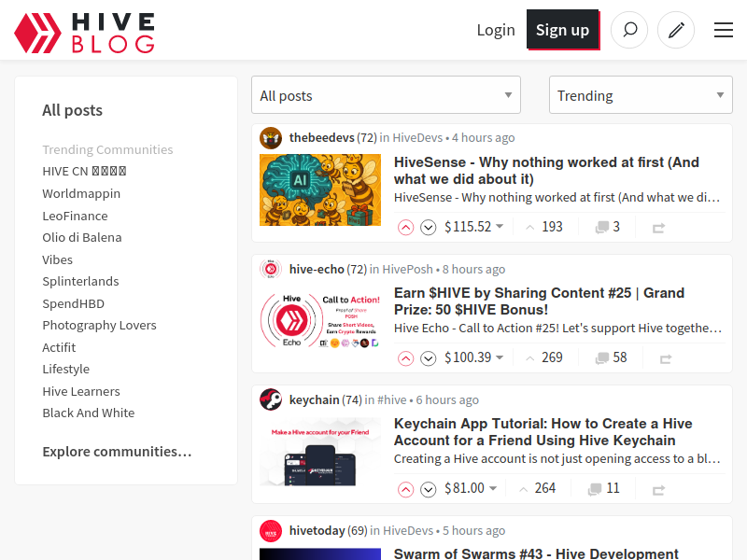Click the Login link
The height and width of the screenshot is (560, 747).
click(x=496, y=30)
